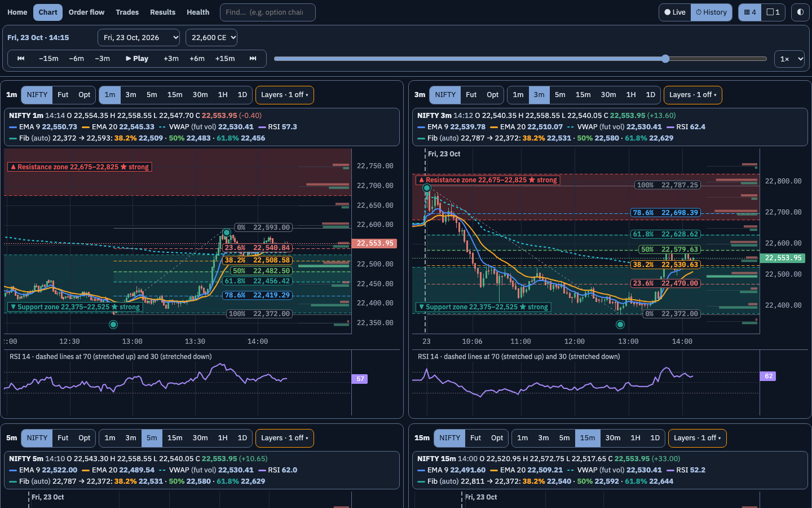Image resolution: width=812 pixels, height=508 pixels.
Task: Open the 22,600 CE strike dropdown
Action: (x=211, y=38)
